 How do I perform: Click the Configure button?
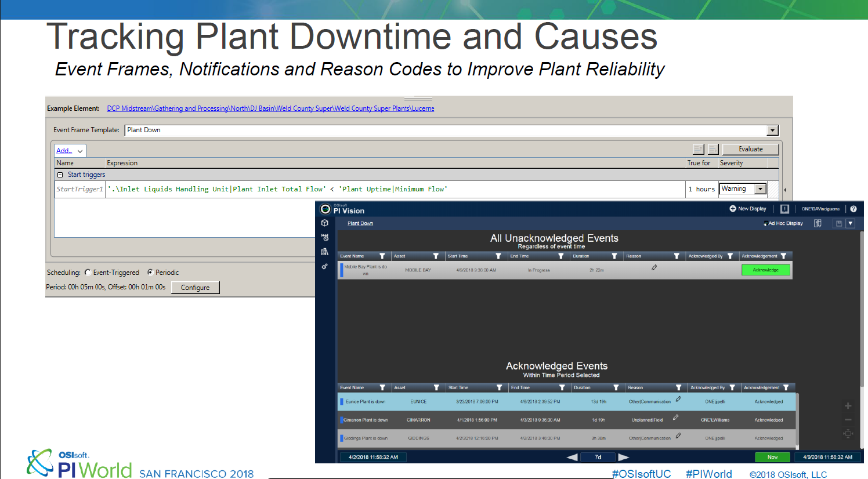[195, 288]
